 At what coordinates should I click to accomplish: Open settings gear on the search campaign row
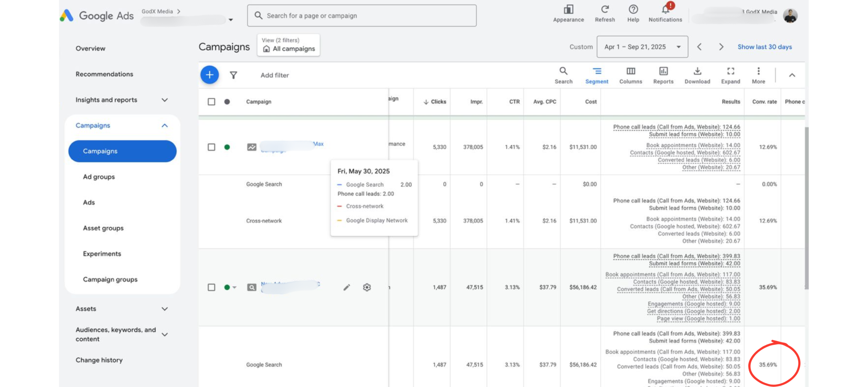click(x=367, y=287)
